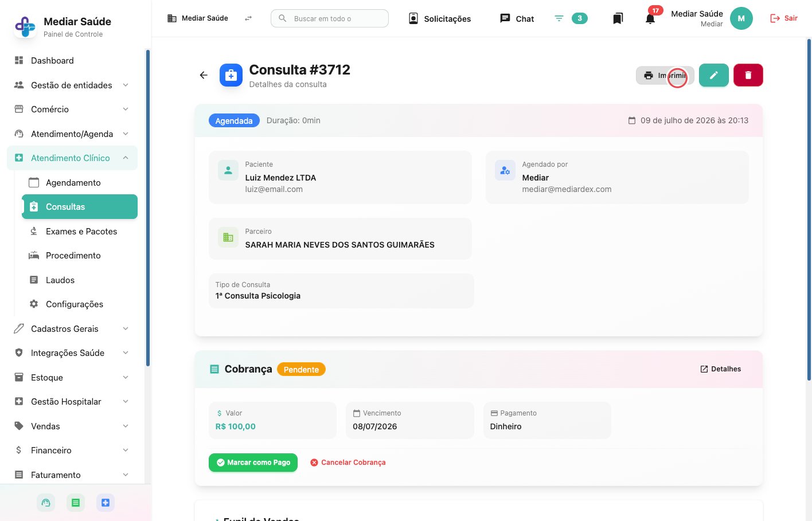Click the swap arrows beside Mediar Saúde

(x=248, y=18)
